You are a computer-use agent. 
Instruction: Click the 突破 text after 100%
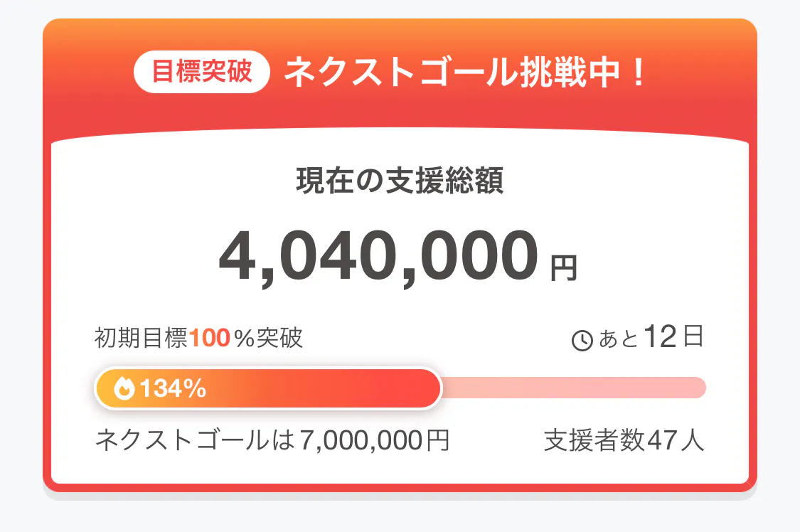click(279, 339)
